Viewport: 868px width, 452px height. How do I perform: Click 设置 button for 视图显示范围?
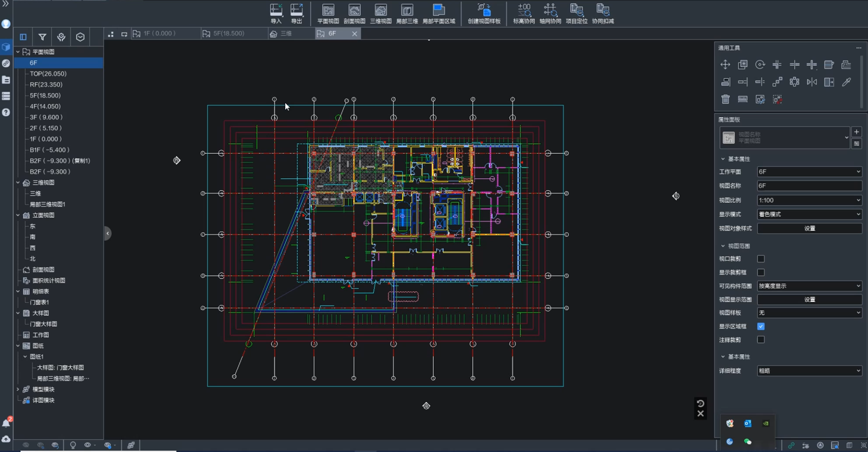pyautogui.click(x=809, y=300)
